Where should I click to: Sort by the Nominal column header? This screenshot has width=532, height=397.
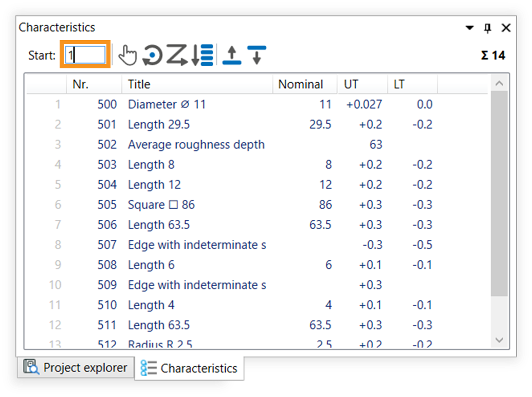click(304, 84)
